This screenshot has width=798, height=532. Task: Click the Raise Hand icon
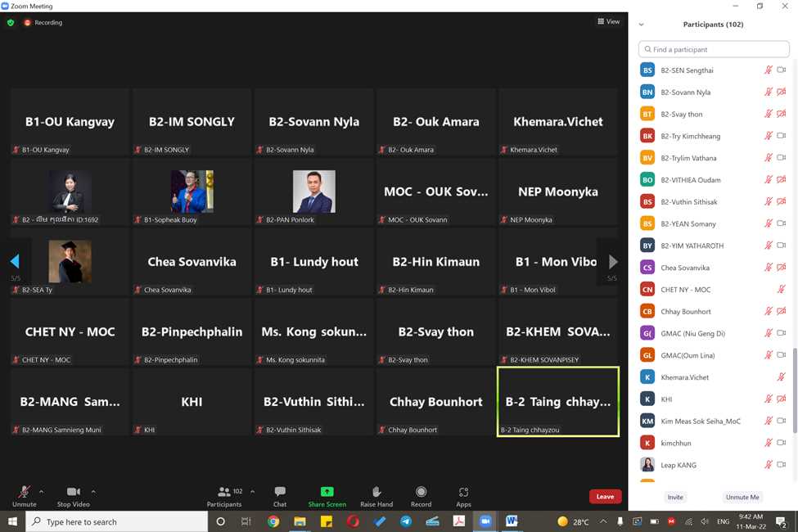pyautogui.click(x=376, y=491)
